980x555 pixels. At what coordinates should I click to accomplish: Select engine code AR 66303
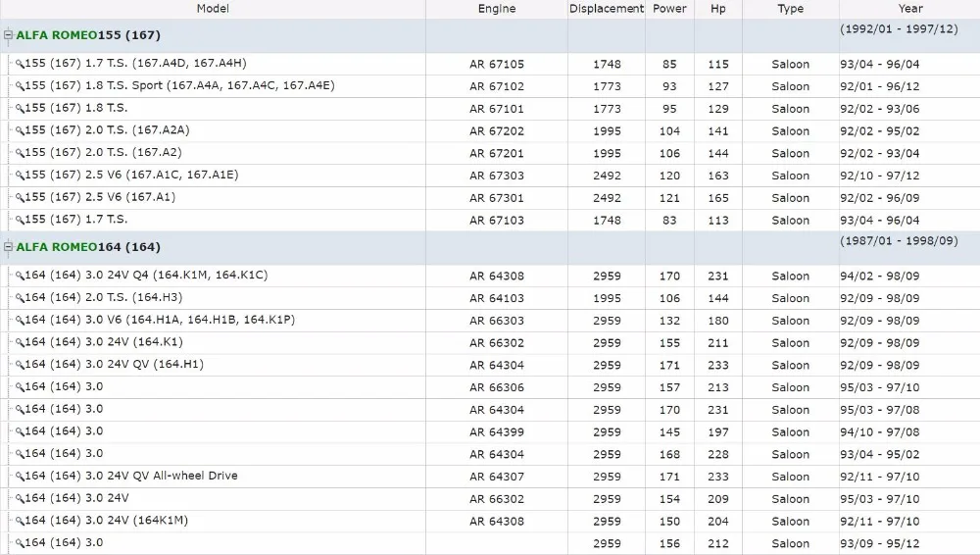tap(497, 321)
